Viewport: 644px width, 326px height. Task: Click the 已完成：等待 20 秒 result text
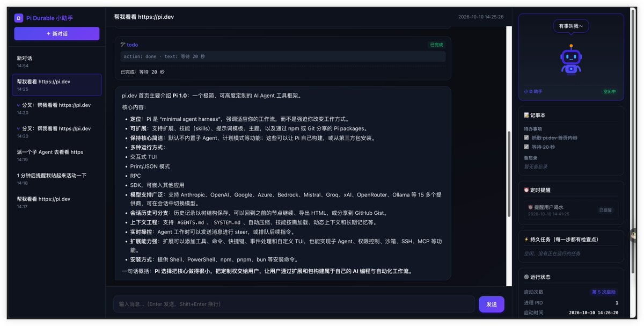coord(142,72)
